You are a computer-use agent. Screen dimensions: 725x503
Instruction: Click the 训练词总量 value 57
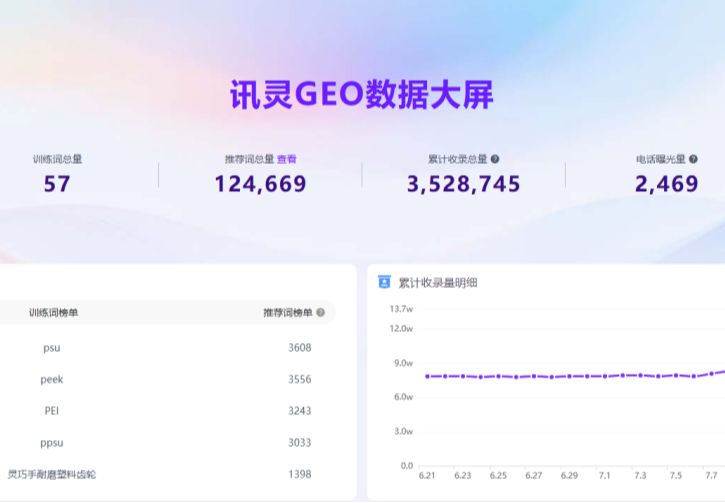[x=57, y=184]
